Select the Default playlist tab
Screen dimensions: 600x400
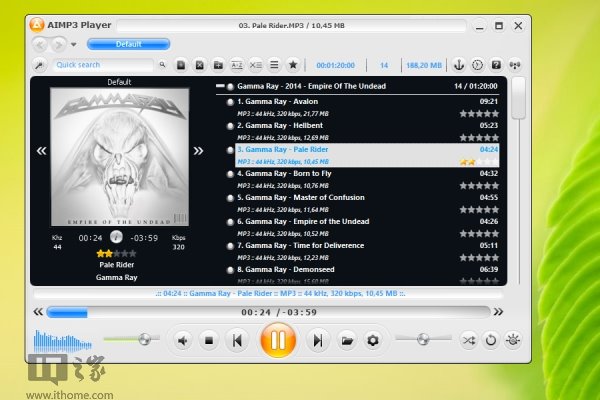click(x=129, y=44)
